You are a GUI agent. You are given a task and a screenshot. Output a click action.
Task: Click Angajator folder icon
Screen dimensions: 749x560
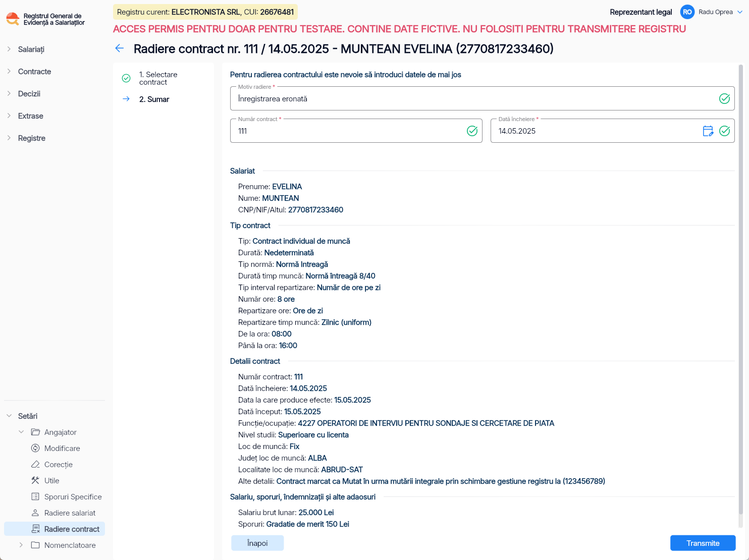(x=35, y=432)
